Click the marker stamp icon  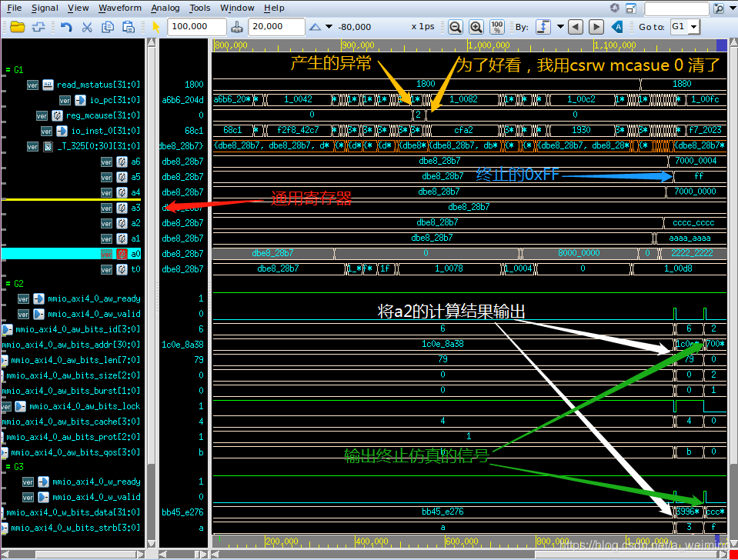point(237,27)
